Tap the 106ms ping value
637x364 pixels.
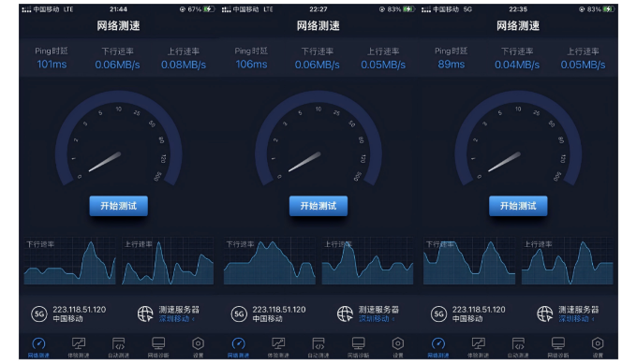251,65
